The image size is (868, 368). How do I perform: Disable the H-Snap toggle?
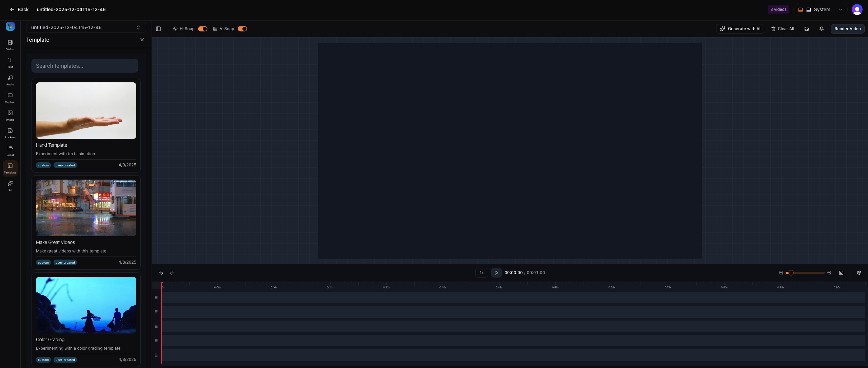coord(203,29)
